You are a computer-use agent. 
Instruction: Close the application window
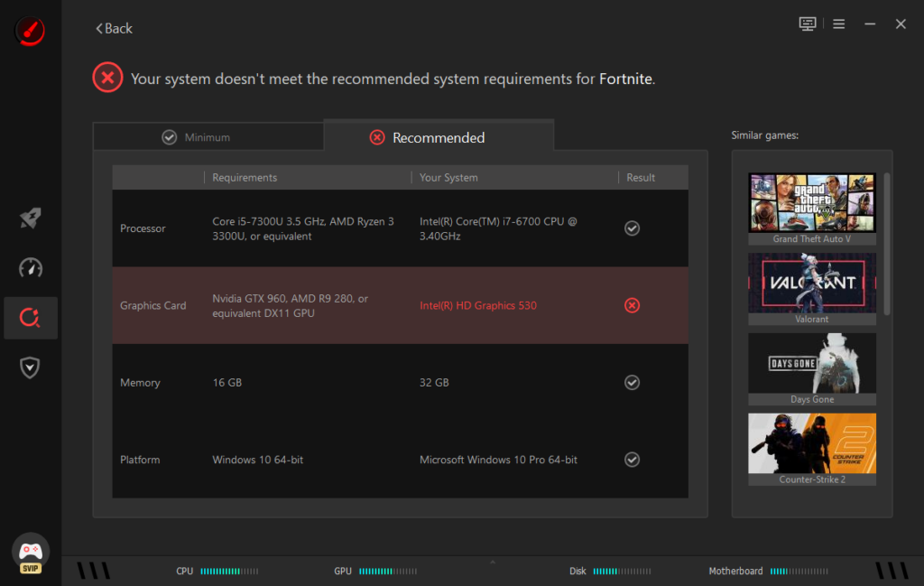tap(901, 23)
